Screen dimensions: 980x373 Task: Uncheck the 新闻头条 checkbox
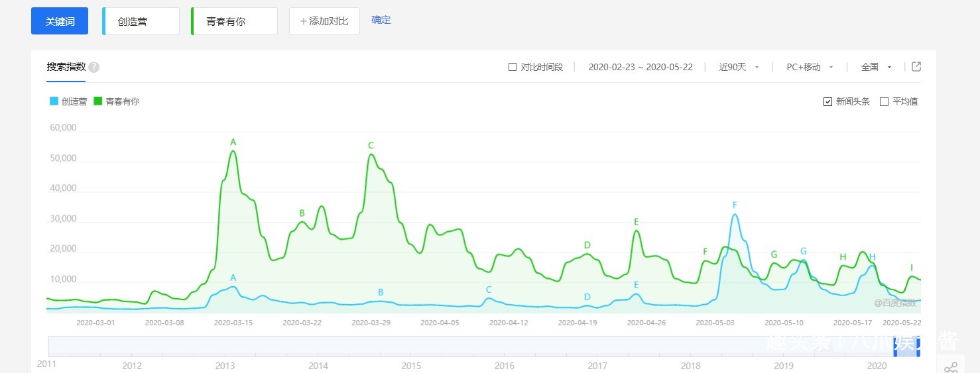point(827,101)
